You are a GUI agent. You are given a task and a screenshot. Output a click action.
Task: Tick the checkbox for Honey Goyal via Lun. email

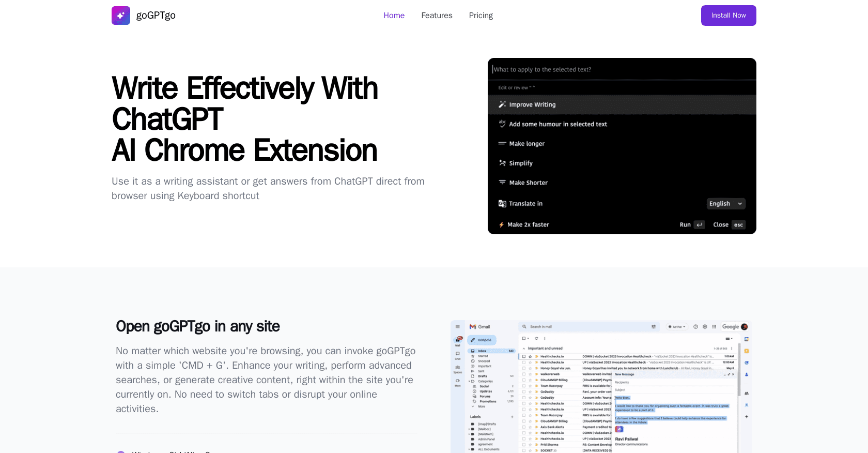tap(524, 368)
